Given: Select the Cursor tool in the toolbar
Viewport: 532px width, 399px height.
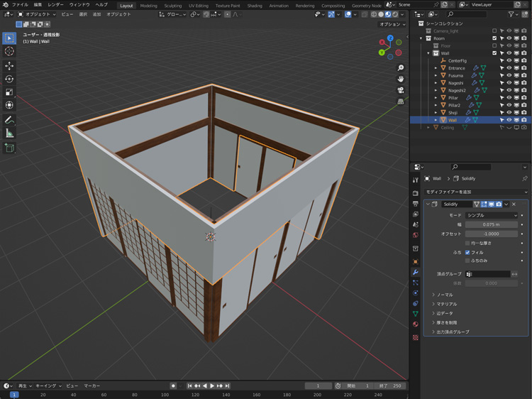Looking at the screenshot, I should click(x=9, y=51).
